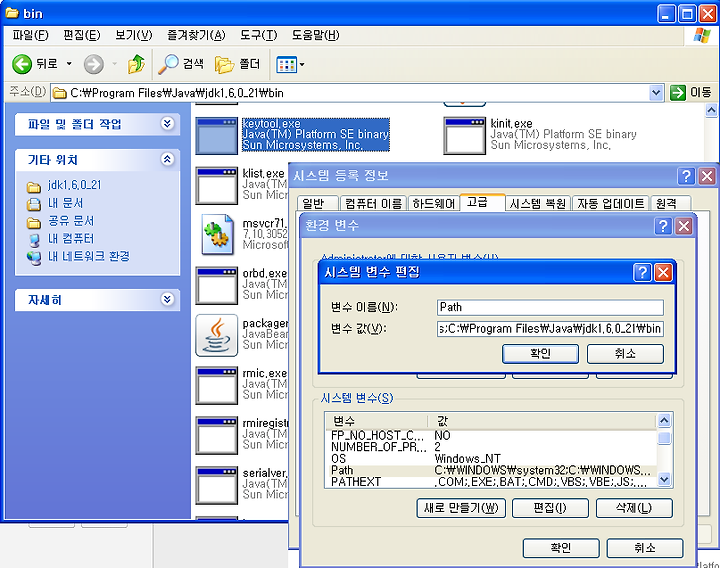The image size is (720, 568).
Task: Open the Tools (도구) menu
Action: [x=259, y=35]
